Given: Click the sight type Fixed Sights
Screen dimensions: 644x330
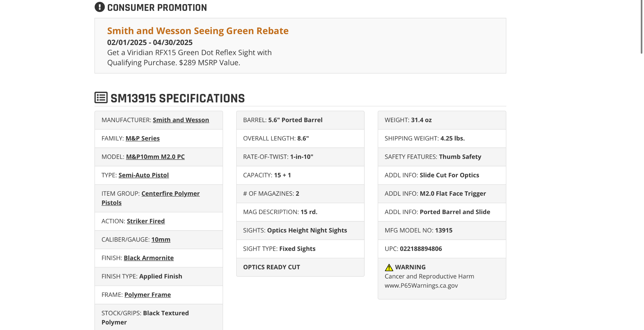Looking at the screenshot, I should pos(297,249).
